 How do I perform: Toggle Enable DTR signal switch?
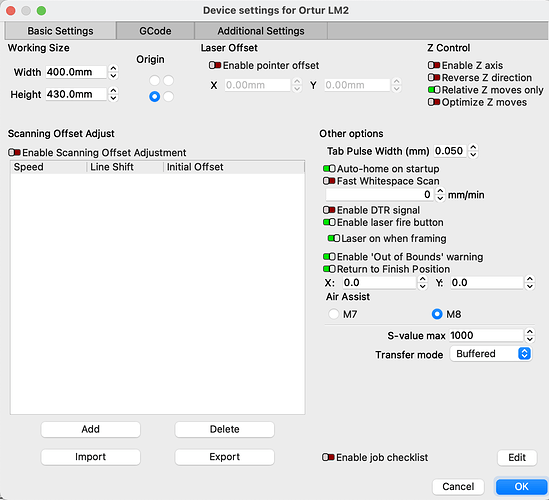point(329,210)
